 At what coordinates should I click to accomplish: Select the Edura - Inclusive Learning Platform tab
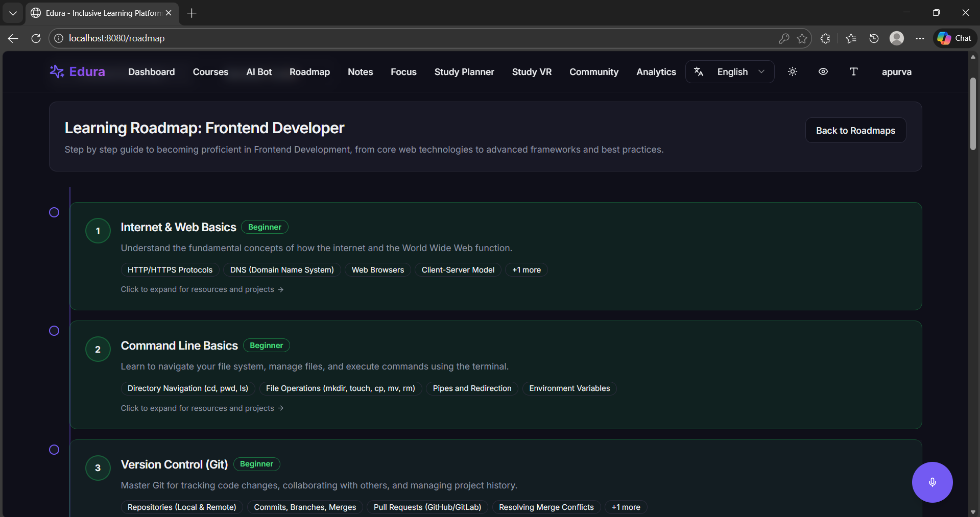point(102,13)
